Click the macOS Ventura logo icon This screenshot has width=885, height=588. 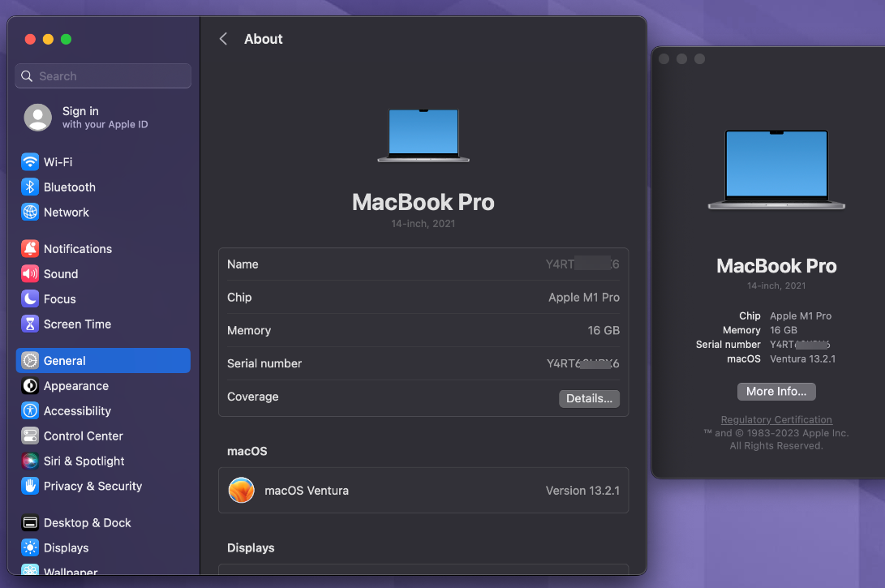(x=242, y=491)
